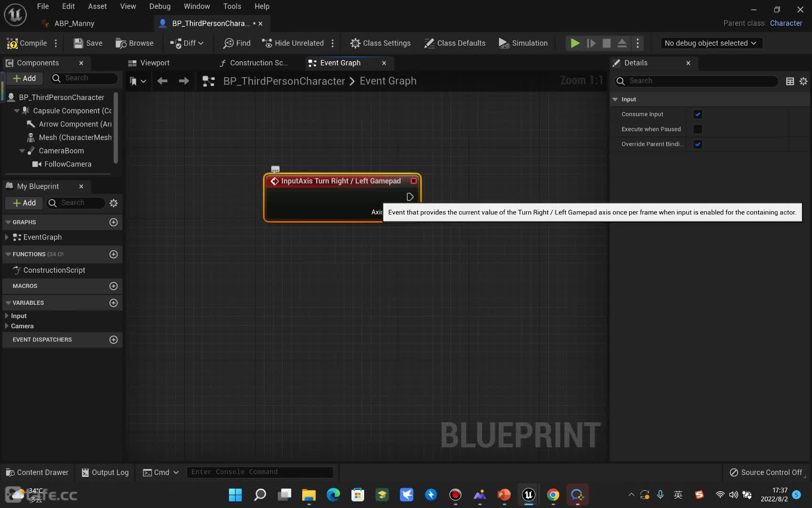
Task: Open Find in blueprint
Action: 237,43
